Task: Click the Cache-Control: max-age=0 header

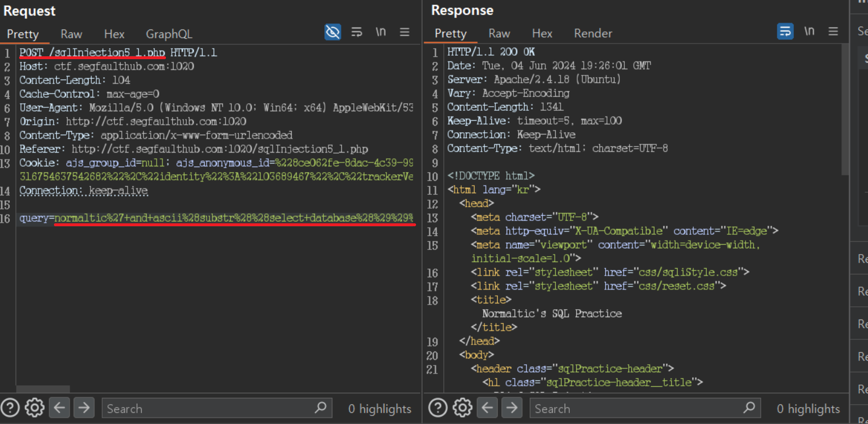Action: point(89,94)
